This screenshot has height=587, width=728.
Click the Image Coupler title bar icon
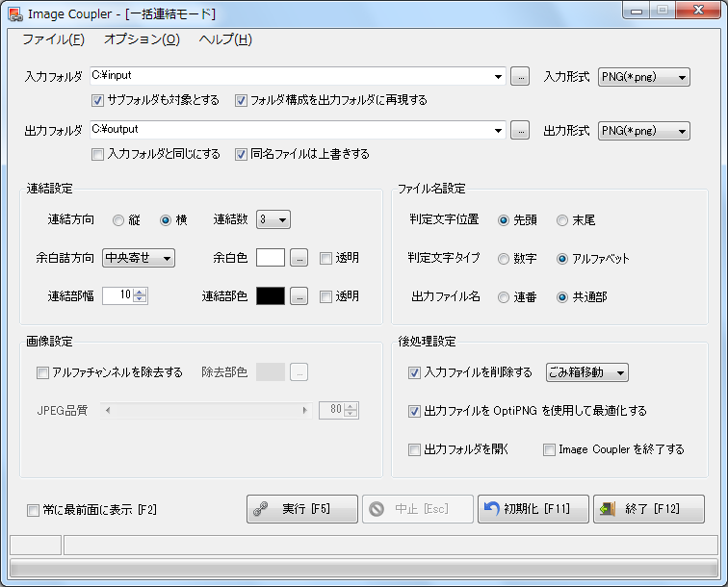15,14
